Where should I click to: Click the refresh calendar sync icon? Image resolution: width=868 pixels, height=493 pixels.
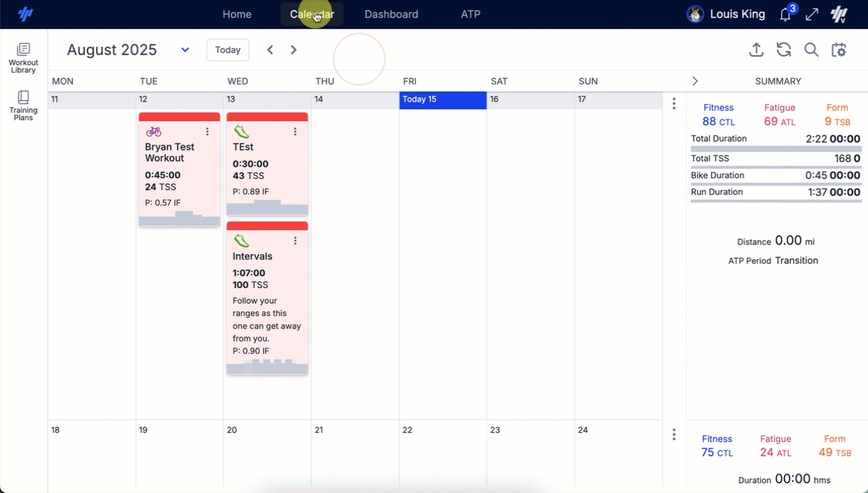coord(783,50)
